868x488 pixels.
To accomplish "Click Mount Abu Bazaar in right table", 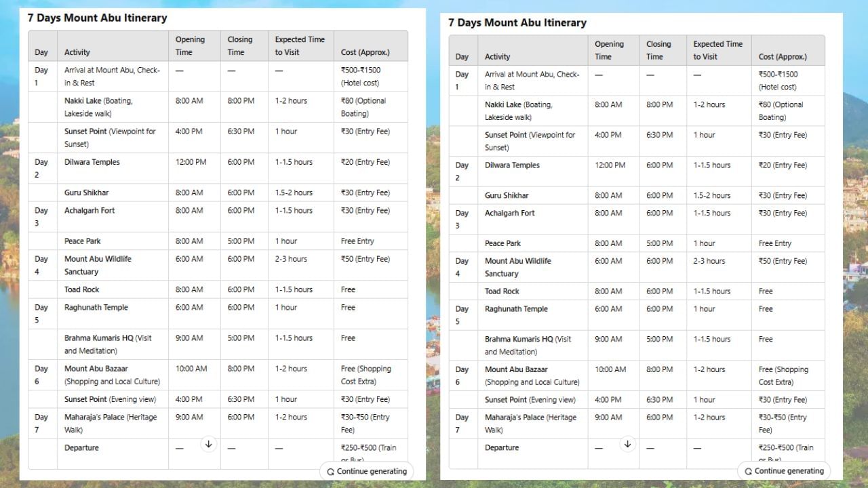I will tap(532, 375).
